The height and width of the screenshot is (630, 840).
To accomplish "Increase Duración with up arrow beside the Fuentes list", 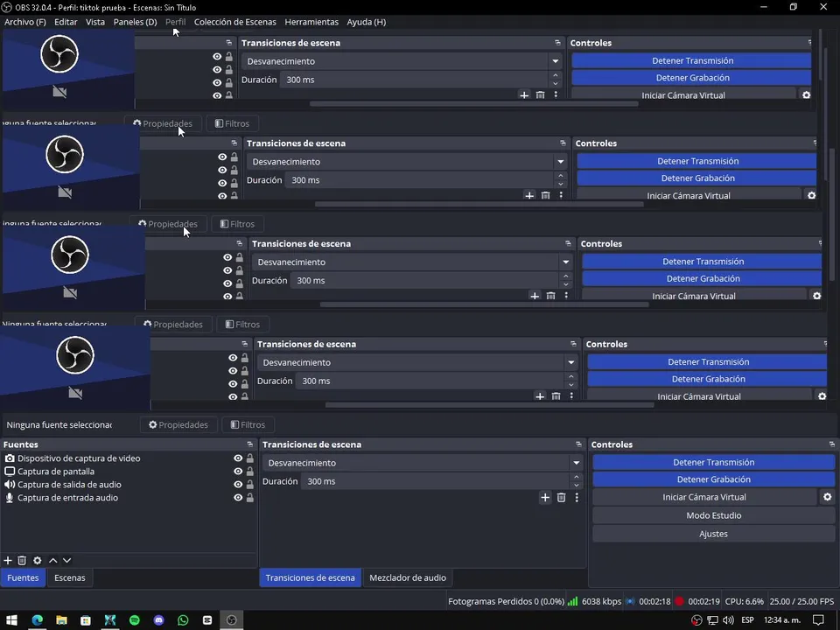I will 577,477.
